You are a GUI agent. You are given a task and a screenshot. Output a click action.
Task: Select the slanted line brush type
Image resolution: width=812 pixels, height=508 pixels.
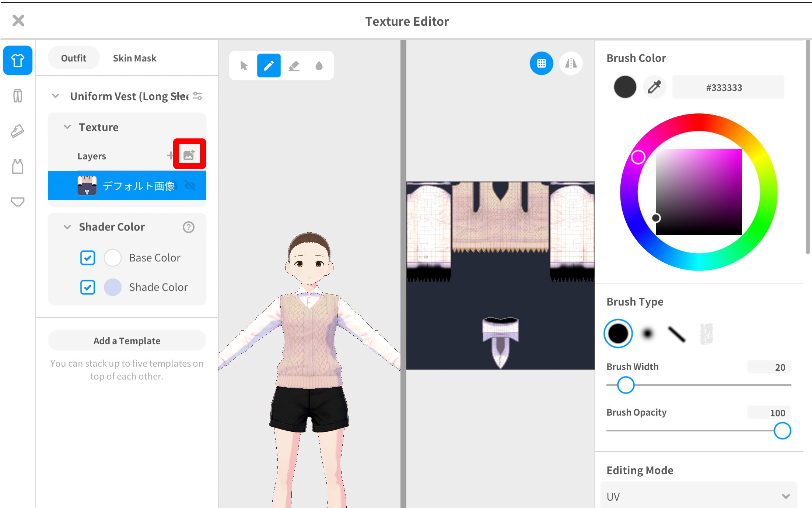(676, 334)
